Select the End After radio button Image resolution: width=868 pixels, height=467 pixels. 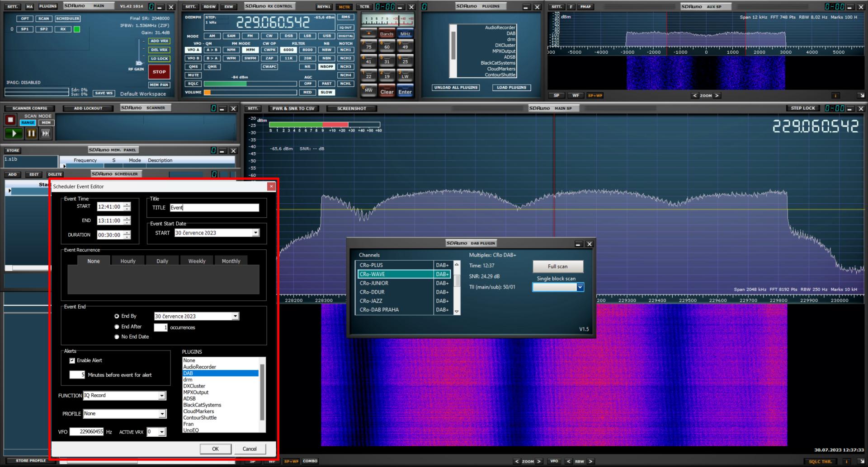coord(117,327)
